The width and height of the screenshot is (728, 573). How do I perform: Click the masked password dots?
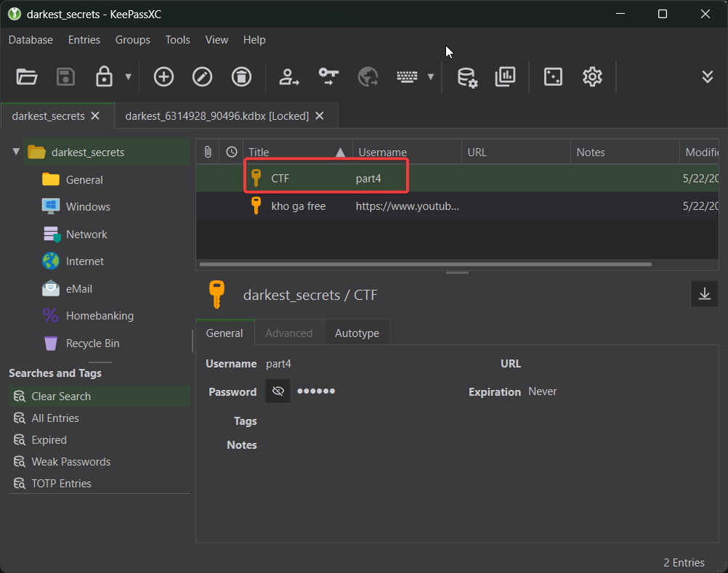316,391
